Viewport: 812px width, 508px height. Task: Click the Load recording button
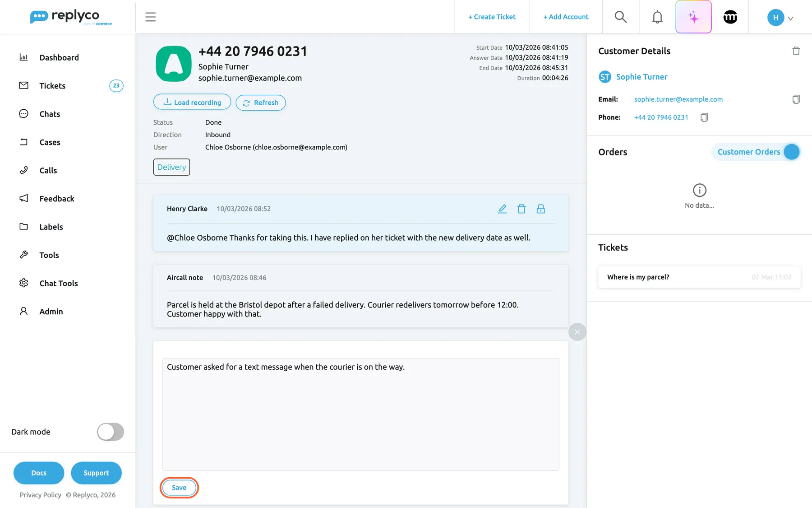click(x=192, y=103)
